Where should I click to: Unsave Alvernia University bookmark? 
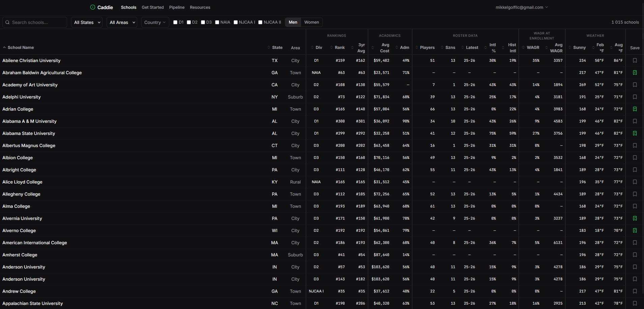tap(635, 218)
